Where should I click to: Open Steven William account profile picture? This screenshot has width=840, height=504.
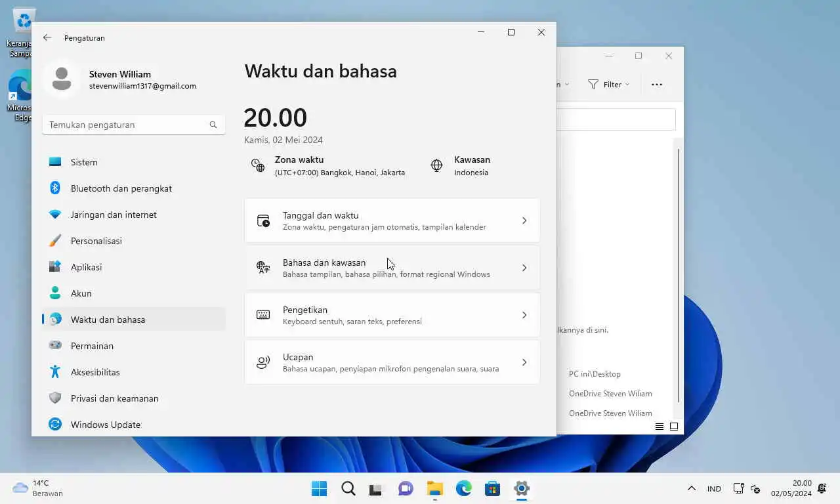click(x=62, y=79)
